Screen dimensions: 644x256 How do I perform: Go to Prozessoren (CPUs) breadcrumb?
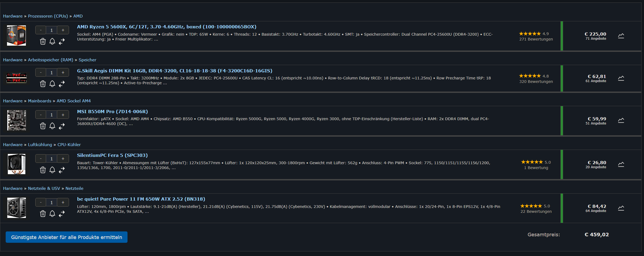pos(48,16)
